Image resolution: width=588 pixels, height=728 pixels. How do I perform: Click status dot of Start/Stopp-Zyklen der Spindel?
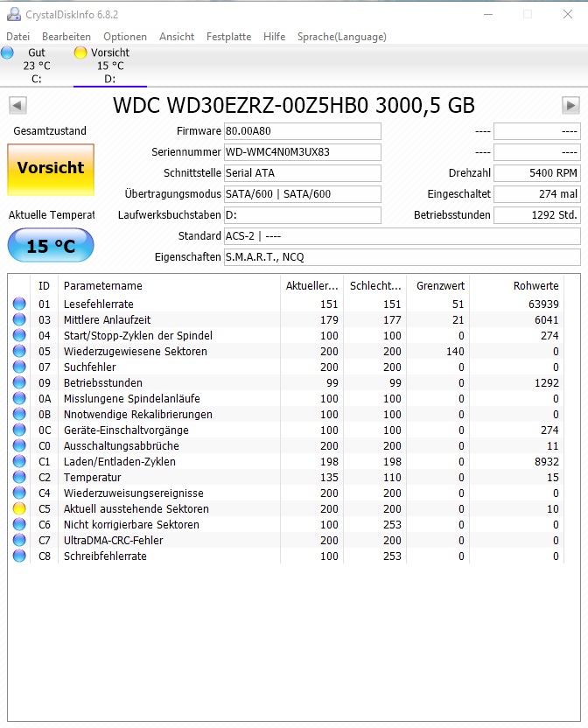click(x=19, y=335)
